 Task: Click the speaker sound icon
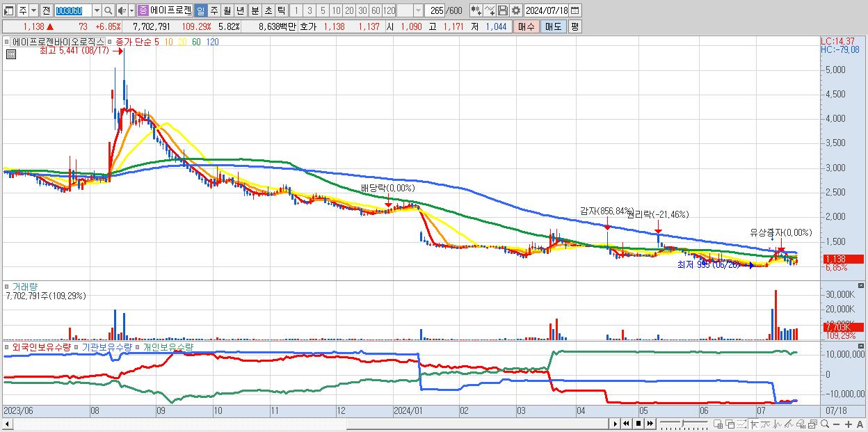tap(122, 10)
